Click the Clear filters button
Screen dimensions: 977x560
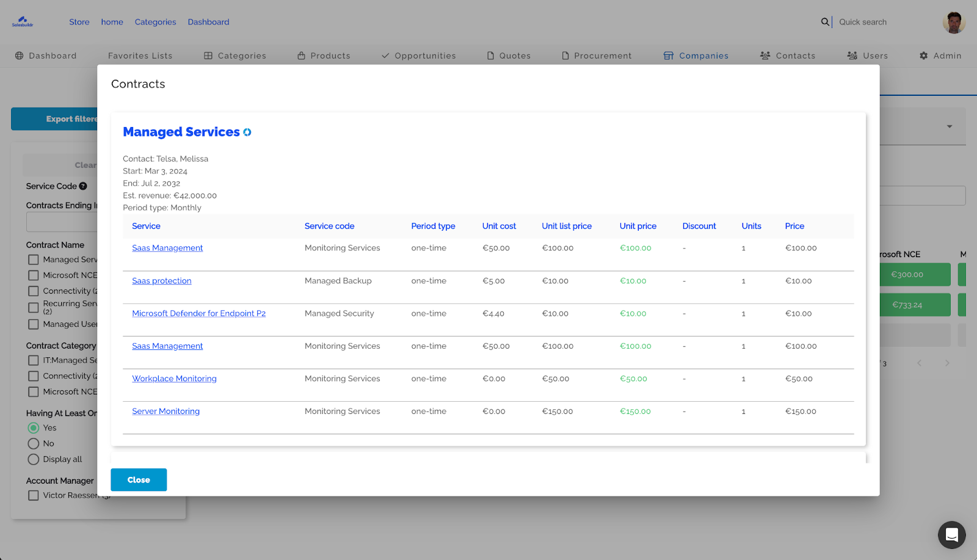coord(60,165)
